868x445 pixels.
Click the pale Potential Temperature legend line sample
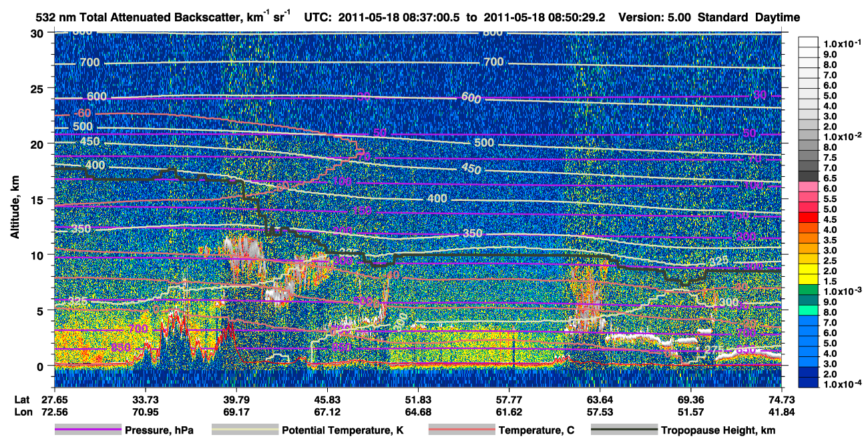244,430
